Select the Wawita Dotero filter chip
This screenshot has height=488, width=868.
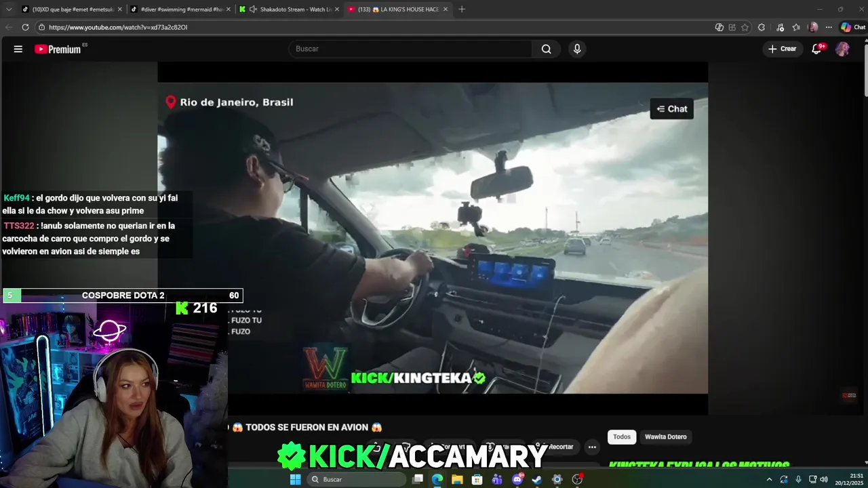[665, 436]
